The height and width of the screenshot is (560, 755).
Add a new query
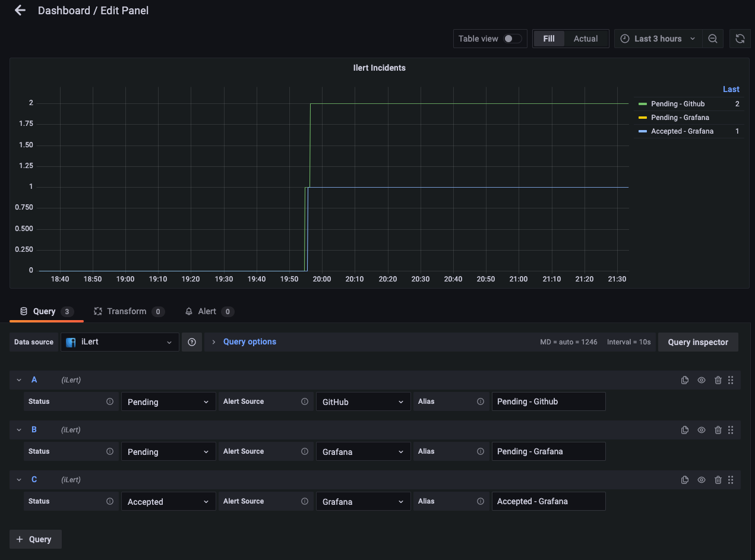(x=36, y=539)
